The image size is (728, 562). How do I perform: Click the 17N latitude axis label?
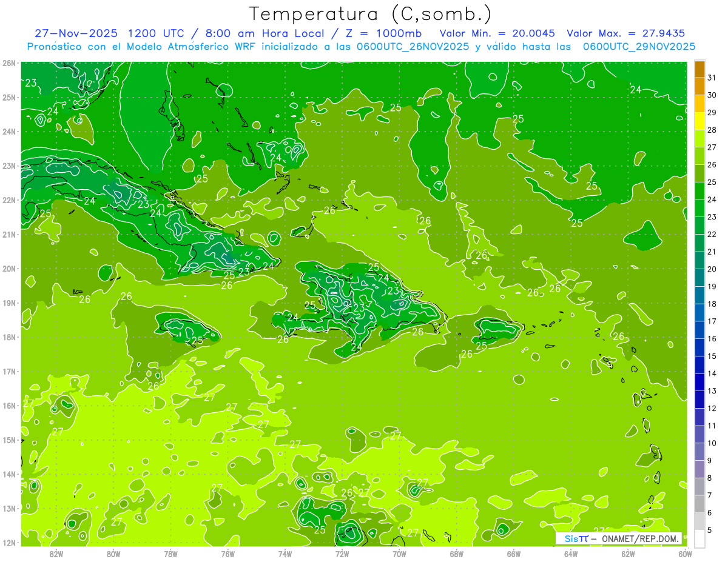click(8, 372)
